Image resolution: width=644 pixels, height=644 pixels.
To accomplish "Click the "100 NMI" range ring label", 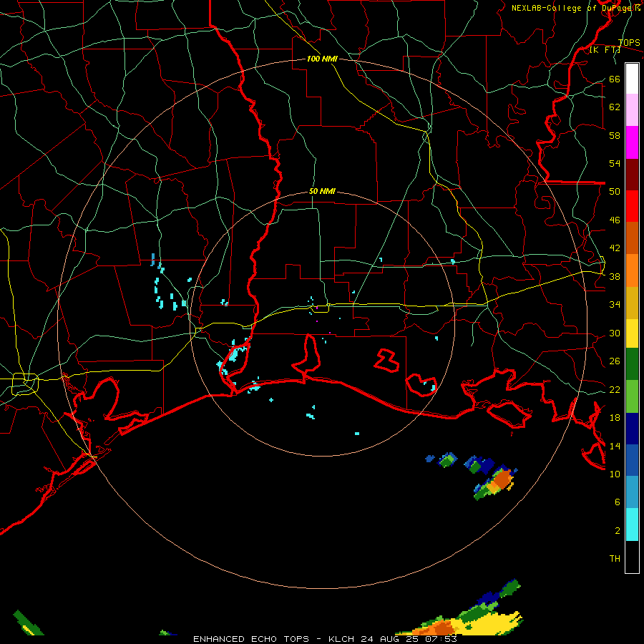I will coord(322,59).
